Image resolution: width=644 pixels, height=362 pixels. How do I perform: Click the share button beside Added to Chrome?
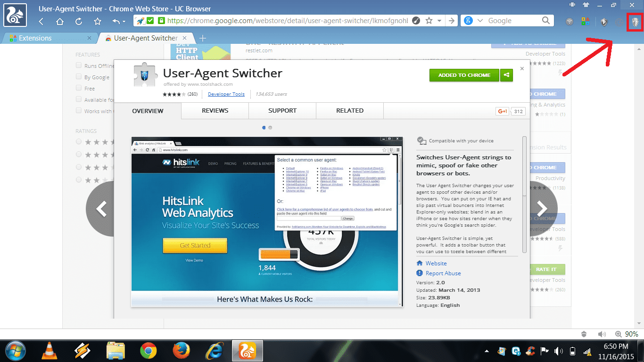[x=506, y=75]
